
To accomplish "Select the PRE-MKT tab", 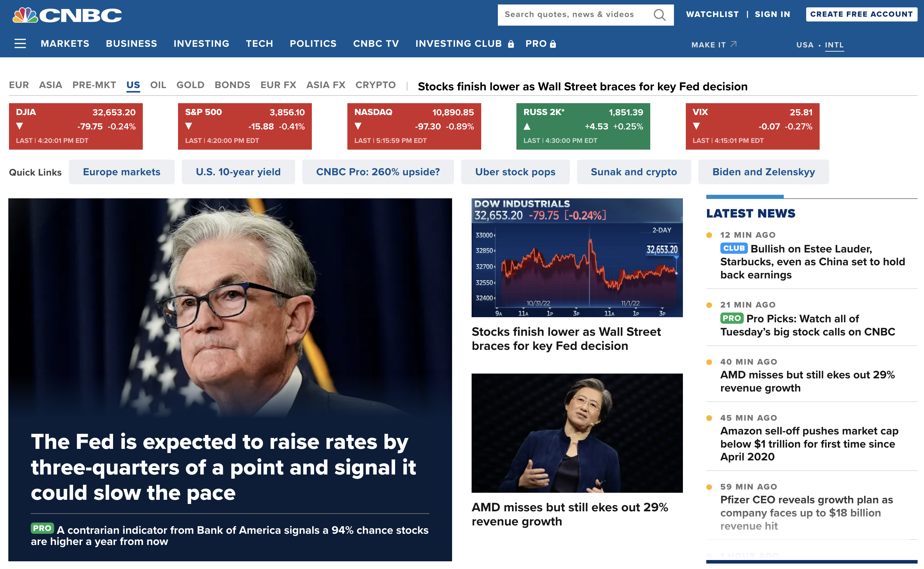I will 94,85.
